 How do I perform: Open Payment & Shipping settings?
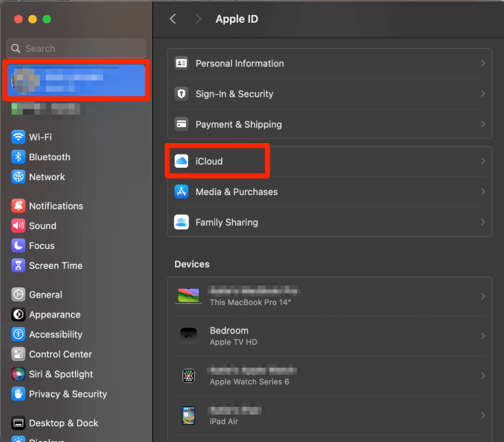(x=238, y=124)
